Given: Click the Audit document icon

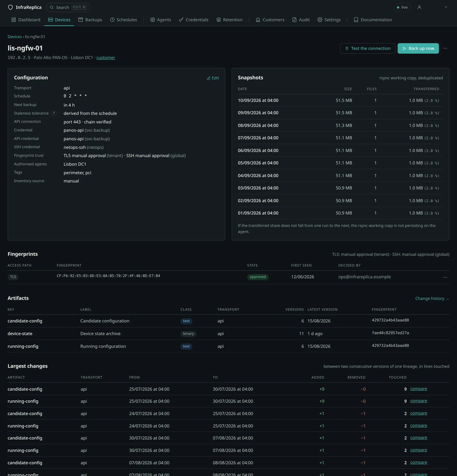Looking at the screenshot, I should [294, 20].
